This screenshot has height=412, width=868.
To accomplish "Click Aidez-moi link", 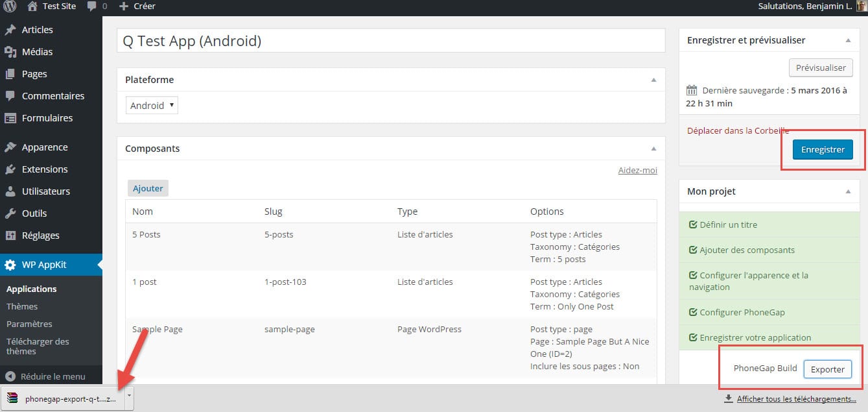I will click(638, 170).
